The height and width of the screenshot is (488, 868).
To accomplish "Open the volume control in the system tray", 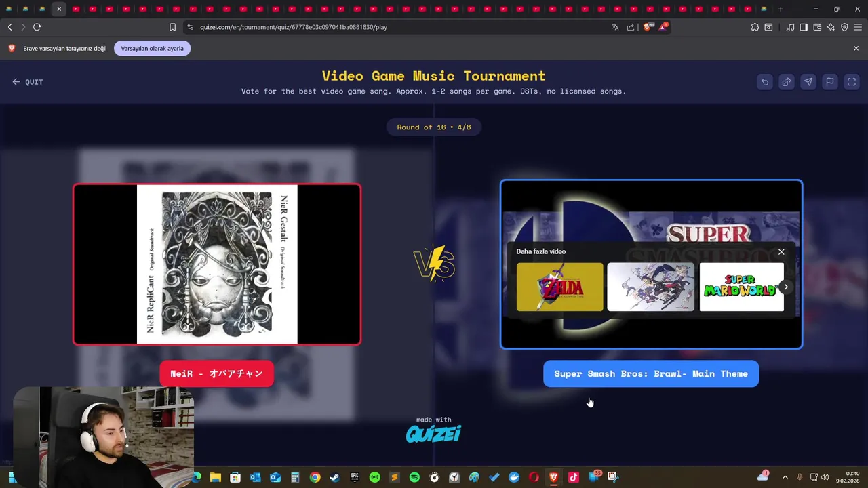I will [825, 477].
